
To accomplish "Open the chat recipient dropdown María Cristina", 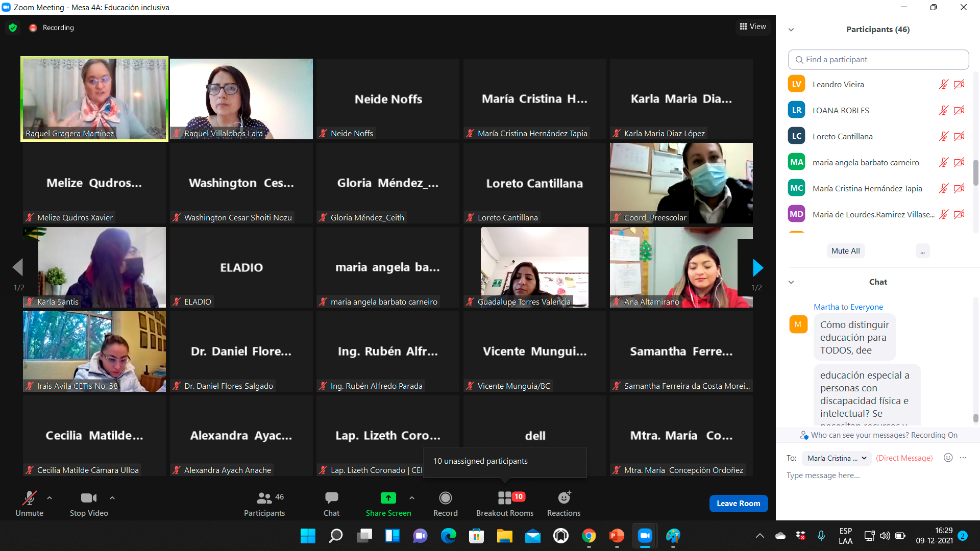I will coord(836,458).
